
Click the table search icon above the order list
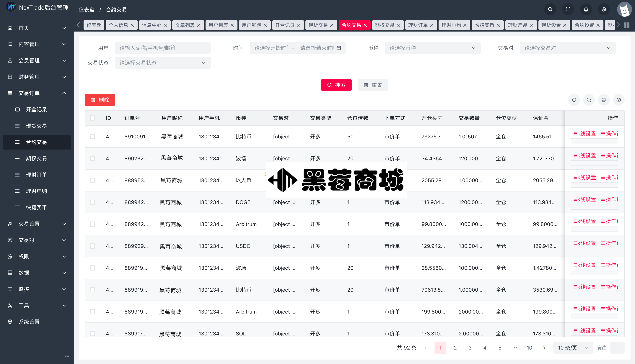[589, 100]
